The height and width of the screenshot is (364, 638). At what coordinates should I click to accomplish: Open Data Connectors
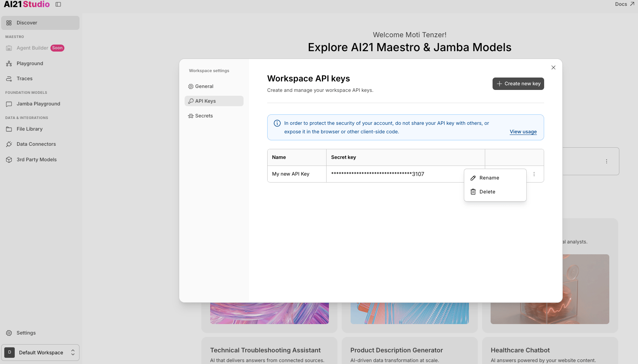tap(40, 144)
